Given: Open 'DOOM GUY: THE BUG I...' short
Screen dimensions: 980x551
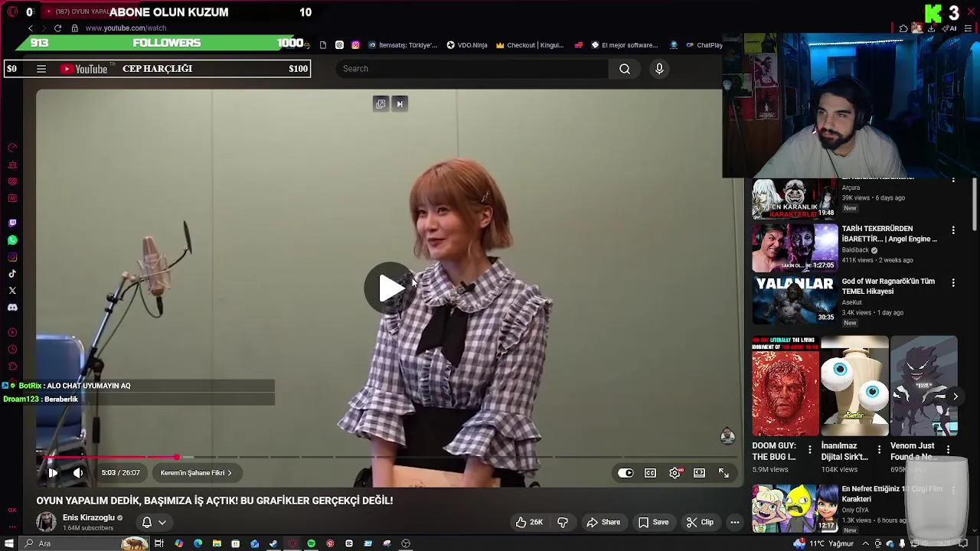Looking at the screenshot, I should pos(785,386).
